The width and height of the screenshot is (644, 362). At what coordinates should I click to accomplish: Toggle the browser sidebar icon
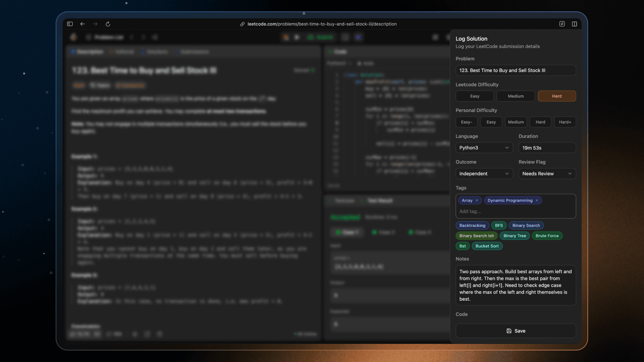70,24
